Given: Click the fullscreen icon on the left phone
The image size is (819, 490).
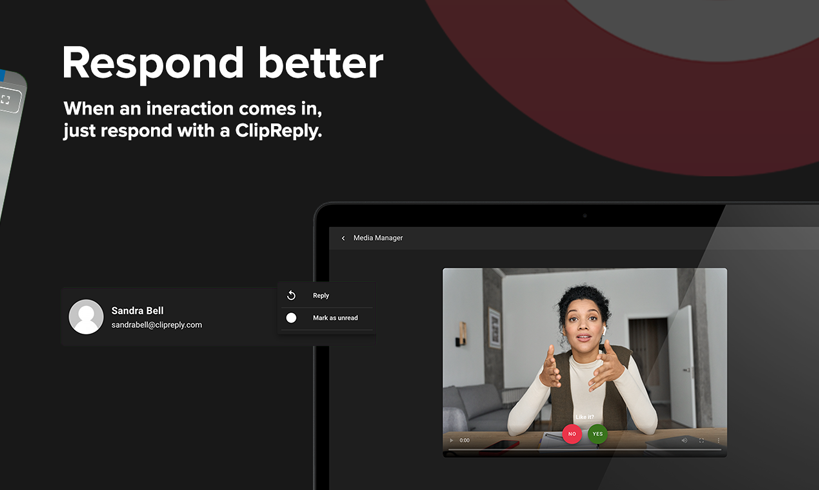Looking at the screenshot, I should point(5,100).
